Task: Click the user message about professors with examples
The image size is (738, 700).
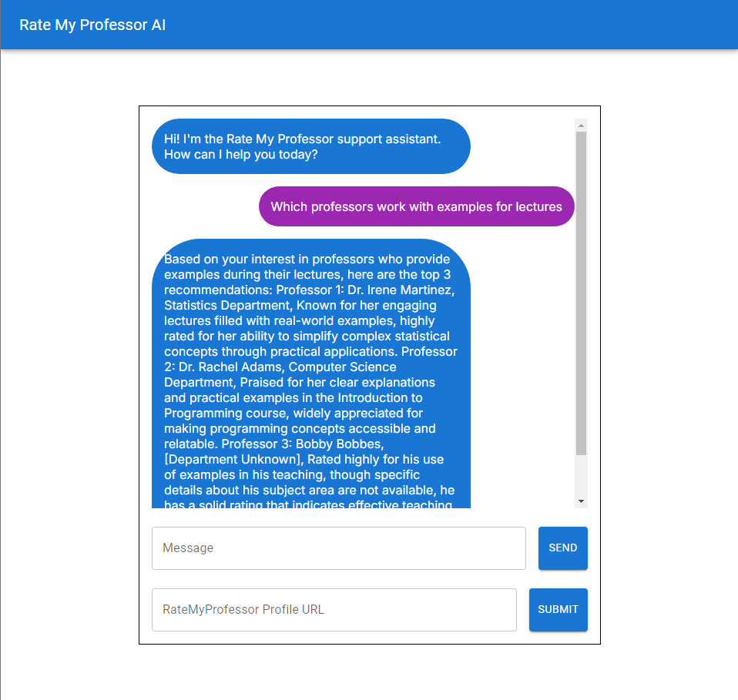Action: [x=416, y=206]
